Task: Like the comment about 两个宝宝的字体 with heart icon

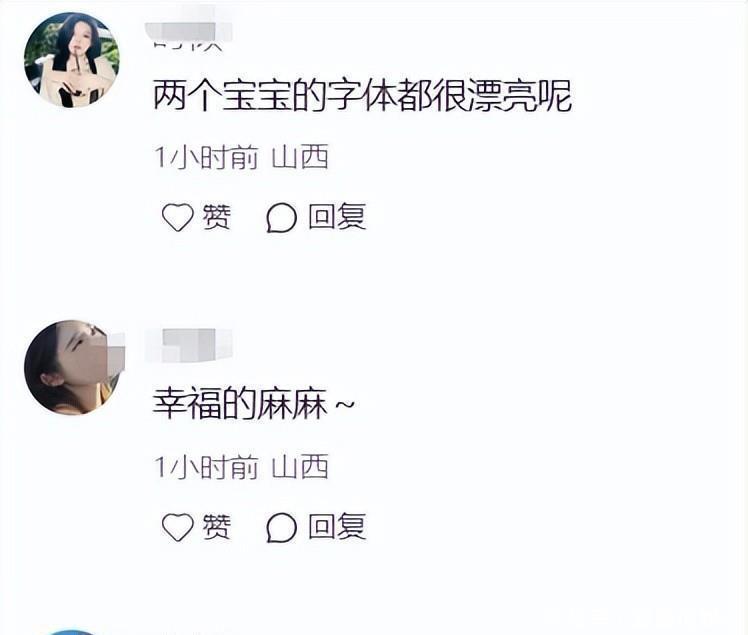Action: tap(177, 218)
